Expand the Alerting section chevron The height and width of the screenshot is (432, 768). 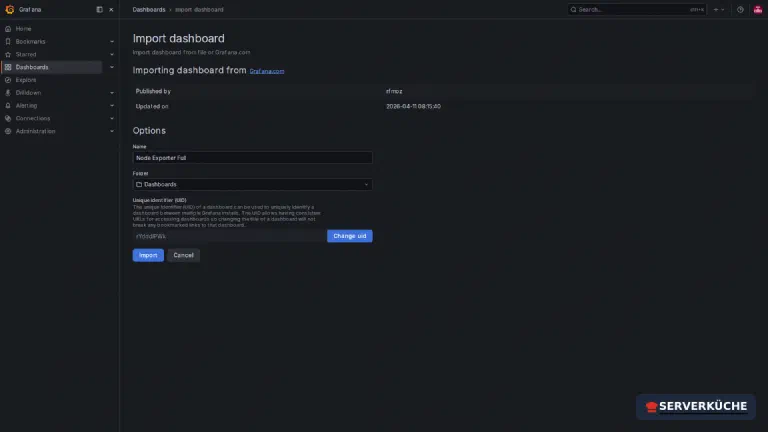[x=112, y=105]
